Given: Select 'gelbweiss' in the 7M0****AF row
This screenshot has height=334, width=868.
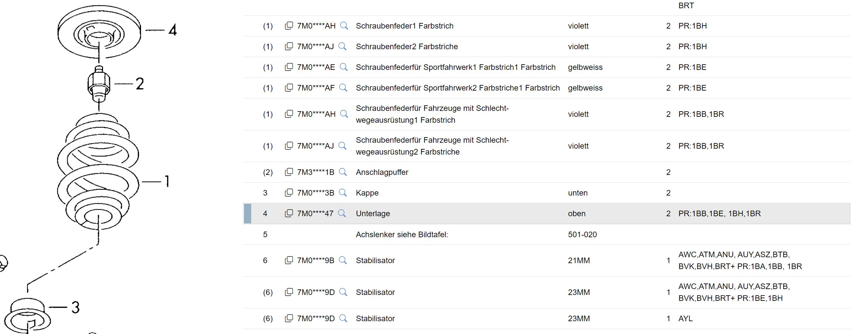Looking at the screenshot, I should click(585, 88).
